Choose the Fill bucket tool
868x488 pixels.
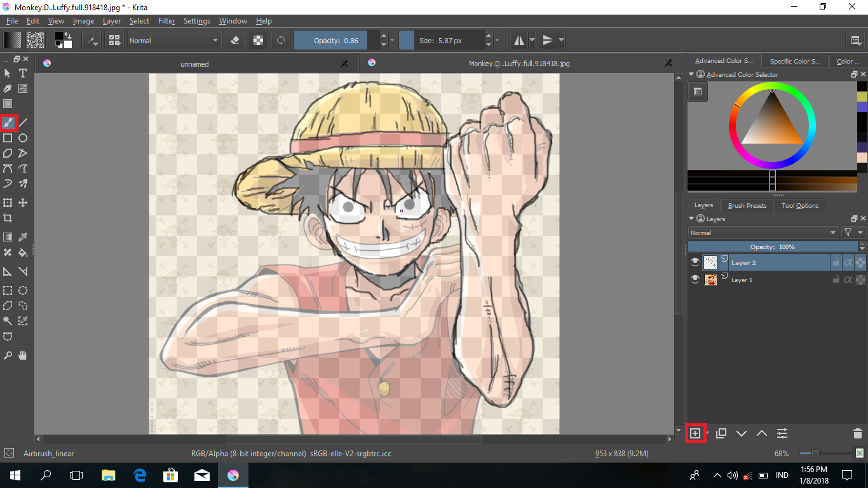click(x=23, y=252)
